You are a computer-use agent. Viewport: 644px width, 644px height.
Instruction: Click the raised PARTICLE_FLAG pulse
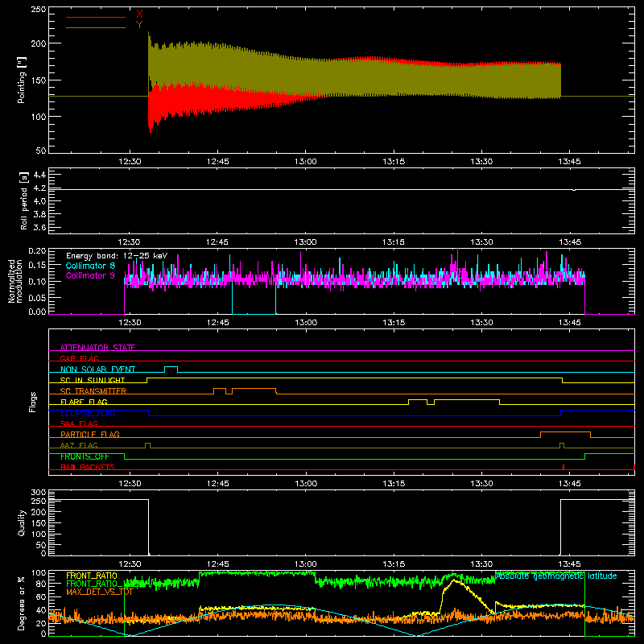pos(566,432)
